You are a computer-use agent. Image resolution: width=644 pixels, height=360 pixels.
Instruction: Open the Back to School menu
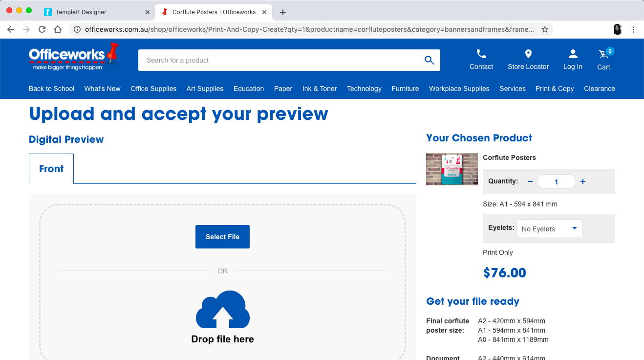51,89
